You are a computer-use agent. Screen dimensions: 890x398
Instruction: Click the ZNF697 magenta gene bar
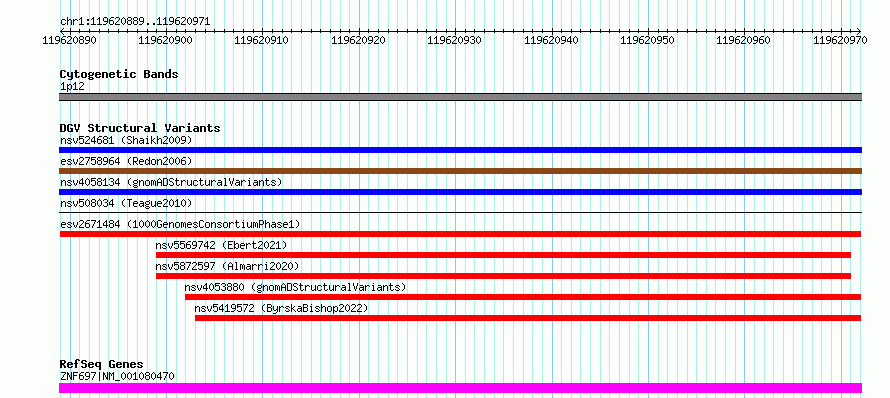[x=460, y=388]
